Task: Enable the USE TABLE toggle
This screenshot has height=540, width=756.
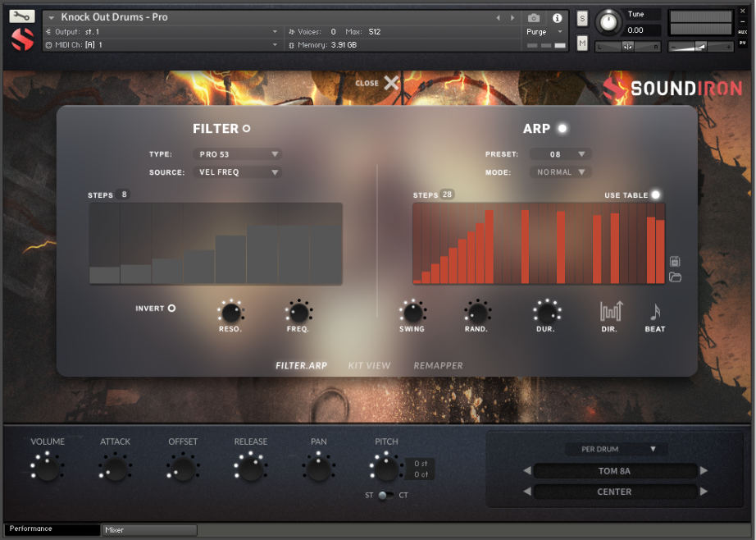Action: [655, 194]
